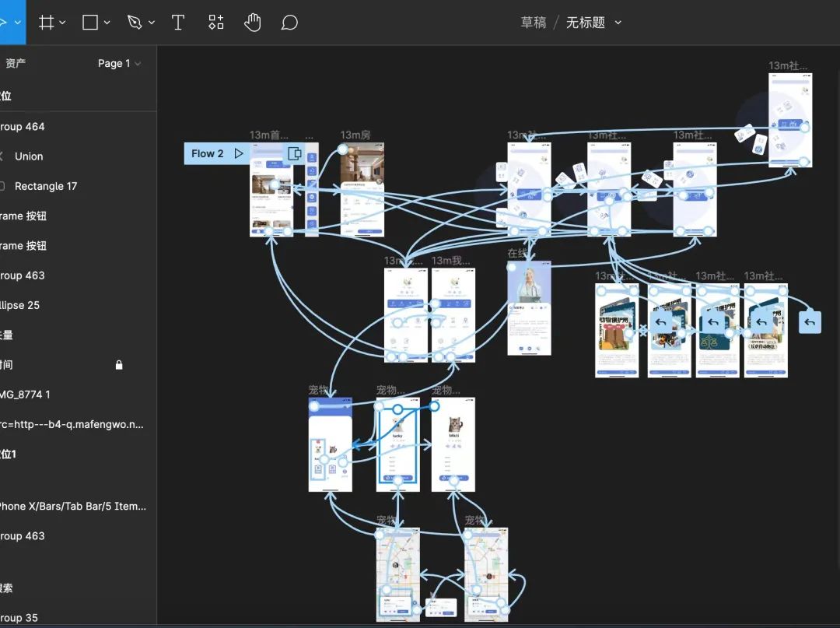The height and width of the screenshot is (628, 840).
Task: Click the device icon beside Flow 2
Action: coord(295,153)
